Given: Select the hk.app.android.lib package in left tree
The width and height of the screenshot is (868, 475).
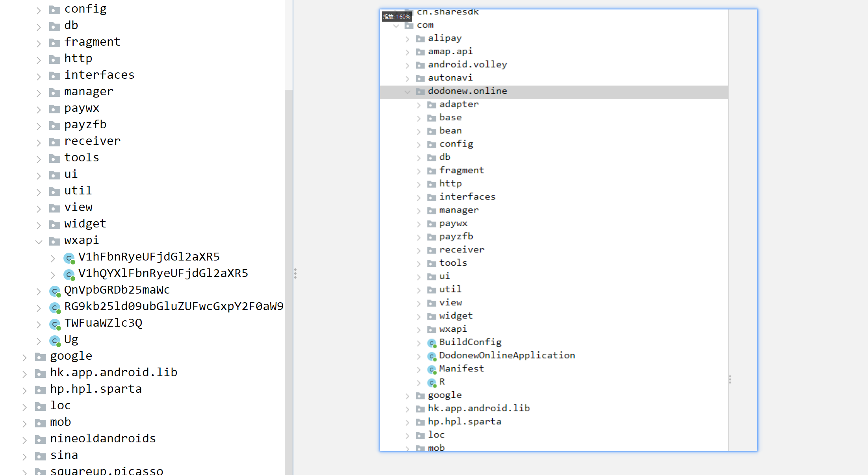Looking at the screenshot, I should coord(113,372).
